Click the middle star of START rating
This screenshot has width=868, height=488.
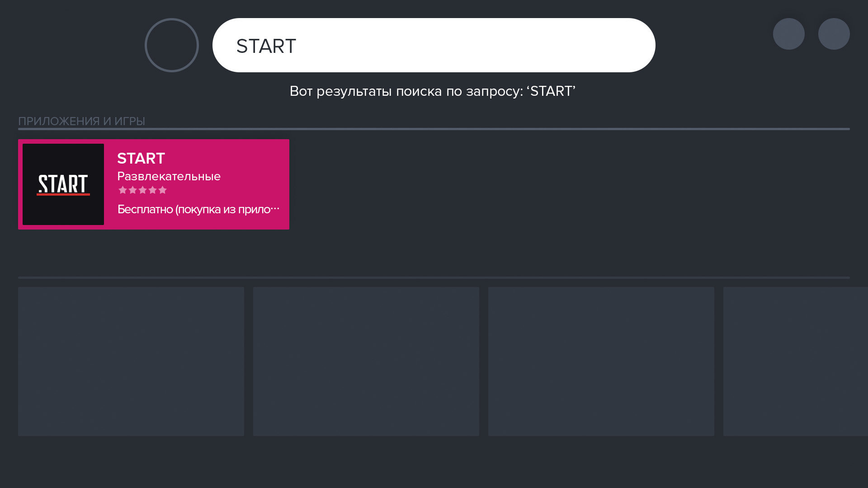142,190
